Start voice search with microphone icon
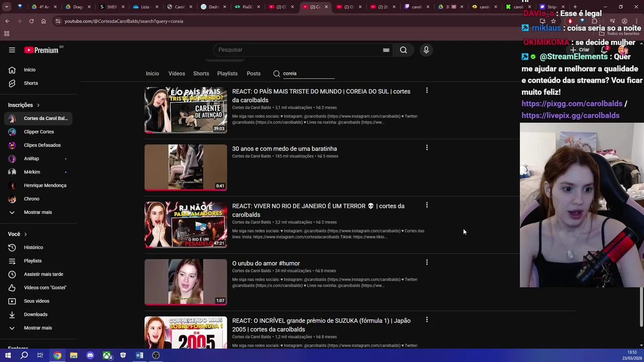This screenshot has height=362, width=644. point(426,50)
